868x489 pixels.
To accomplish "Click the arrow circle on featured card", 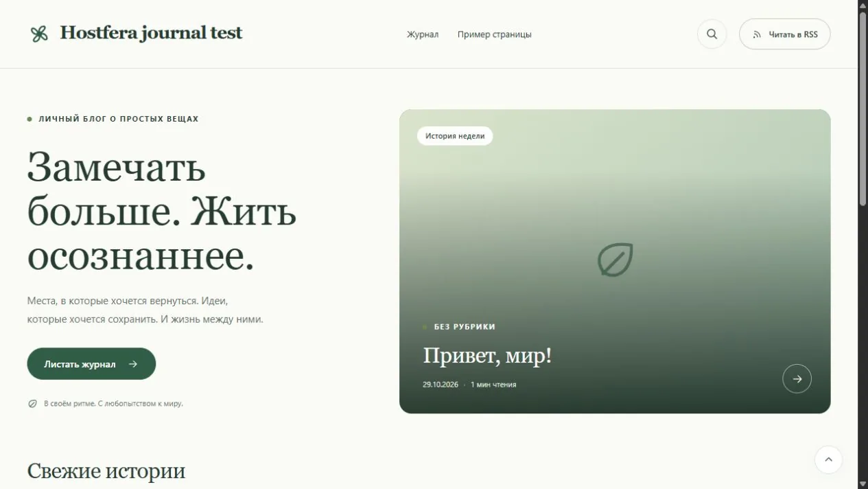I will click(797, 378).
